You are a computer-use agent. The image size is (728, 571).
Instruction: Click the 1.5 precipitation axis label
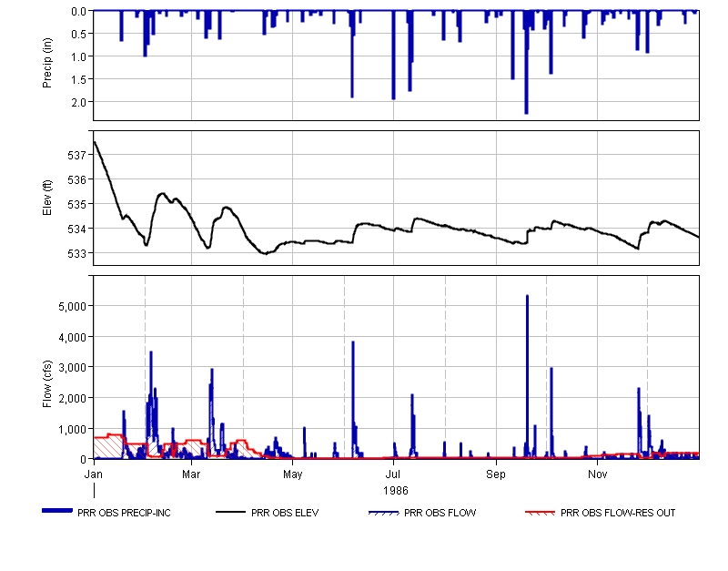coord(79,79)
